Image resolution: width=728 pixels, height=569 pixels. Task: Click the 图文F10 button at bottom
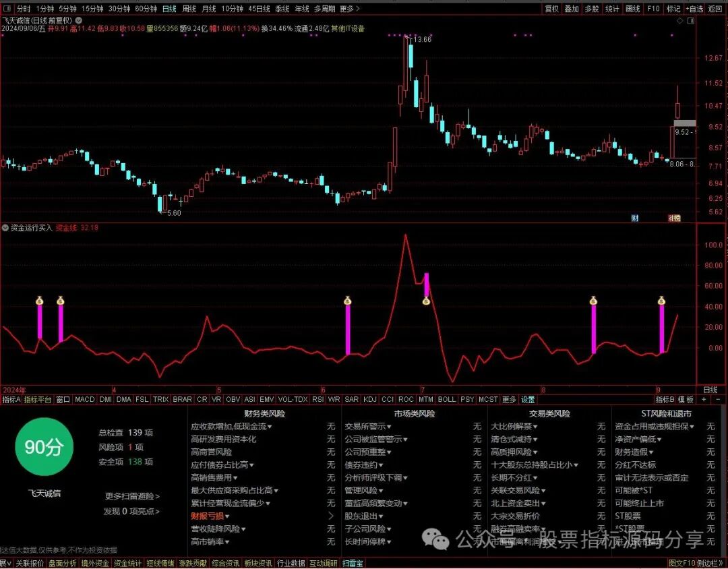click(x=681, y=564)
